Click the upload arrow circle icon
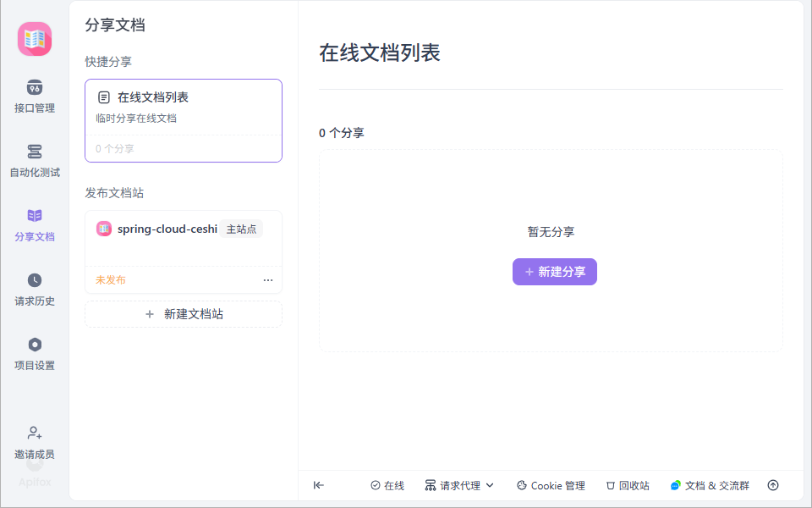Viewport: 812px width, 508px height. click(773, 485)
